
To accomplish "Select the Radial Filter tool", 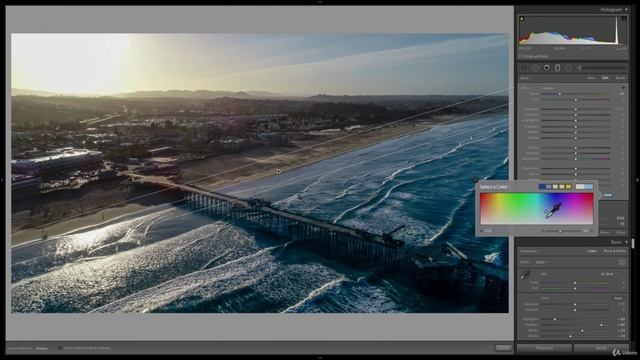I will click(569, 68).
